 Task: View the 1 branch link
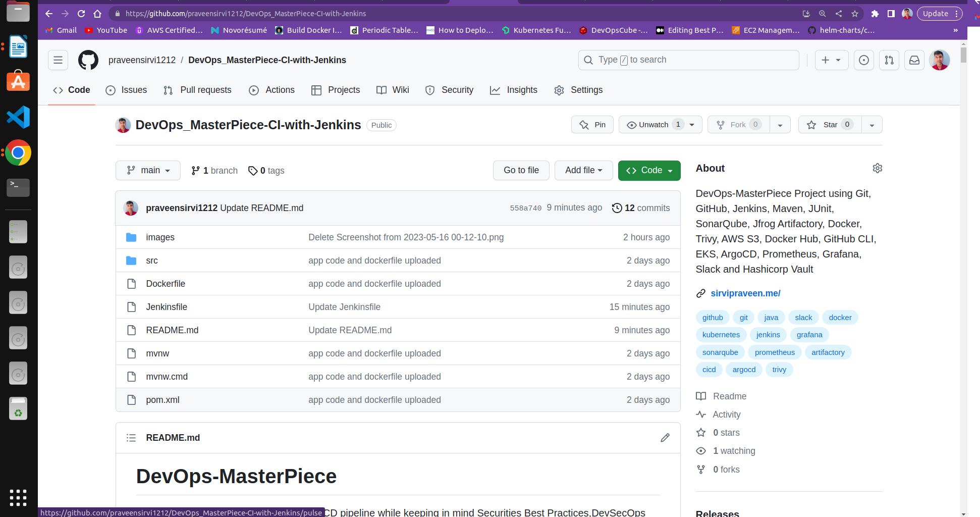click(x=214, y=171)
